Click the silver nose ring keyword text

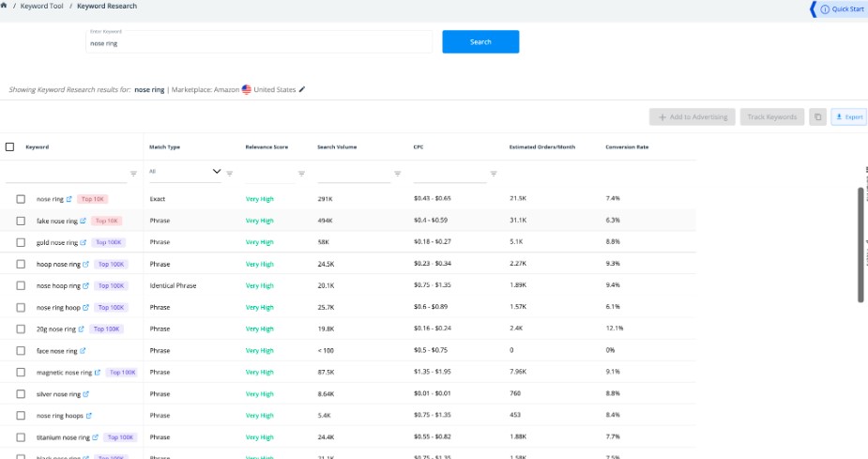click(x=58, y=394)
